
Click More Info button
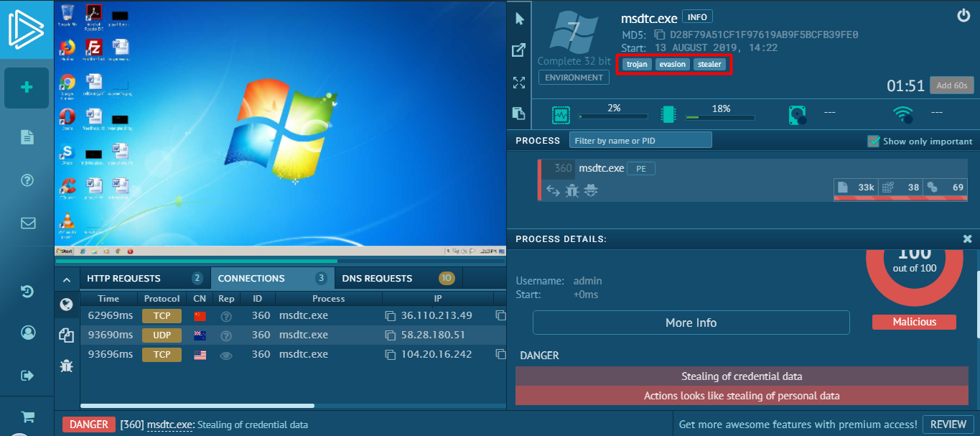coord(691,323)
